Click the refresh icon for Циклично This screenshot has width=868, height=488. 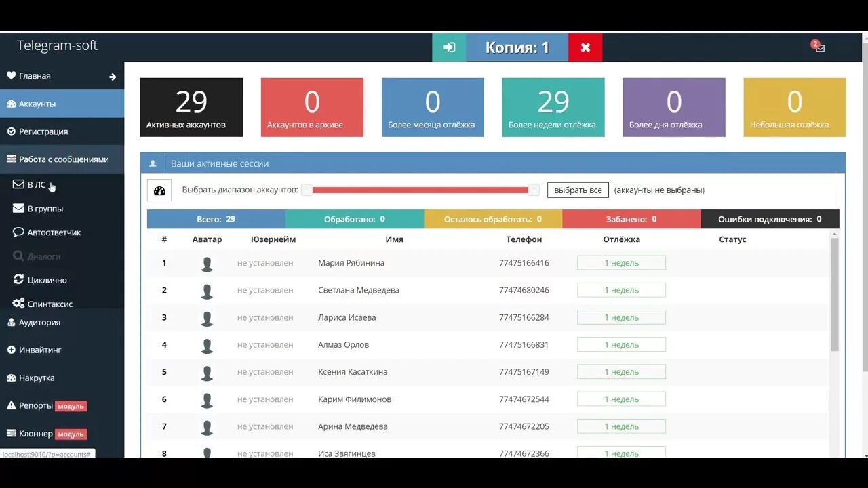(19, 280)
